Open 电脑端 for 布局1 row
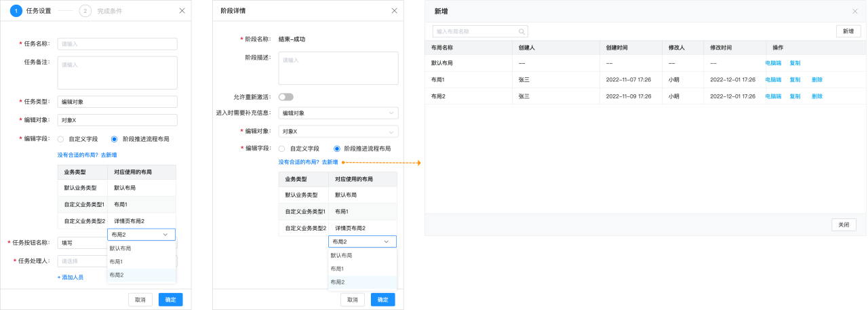Viewport: 868px width, 310px height. point(773,79)
